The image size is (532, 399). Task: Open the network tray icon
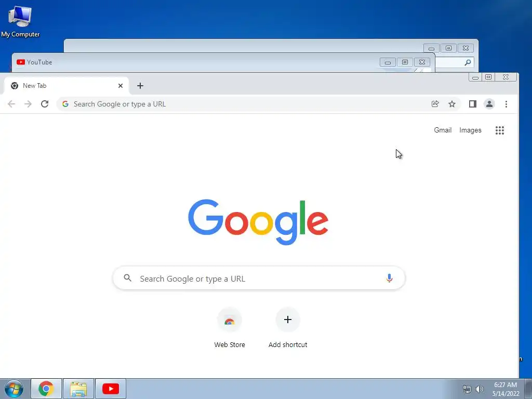coord(467,389)
